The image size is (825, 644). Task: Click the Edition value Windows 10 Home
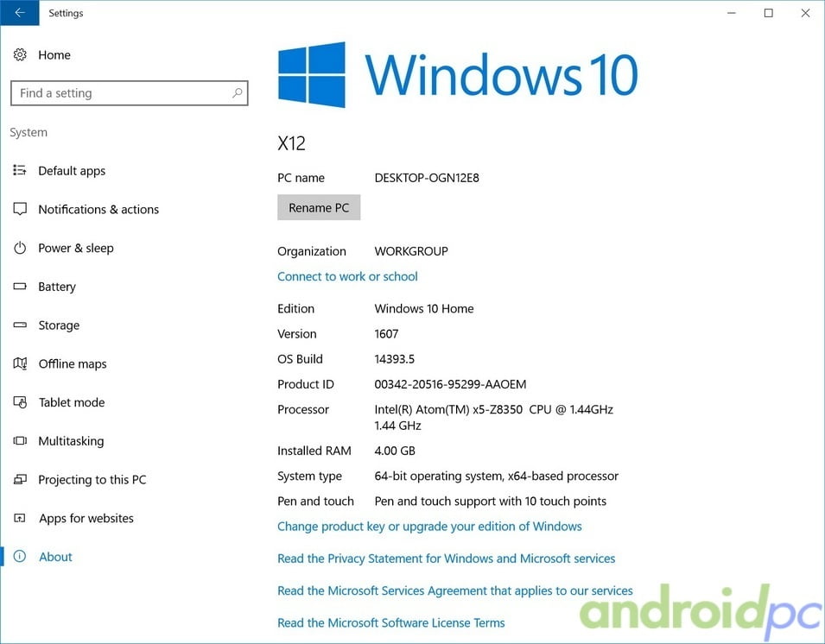(x=424, y=308)
